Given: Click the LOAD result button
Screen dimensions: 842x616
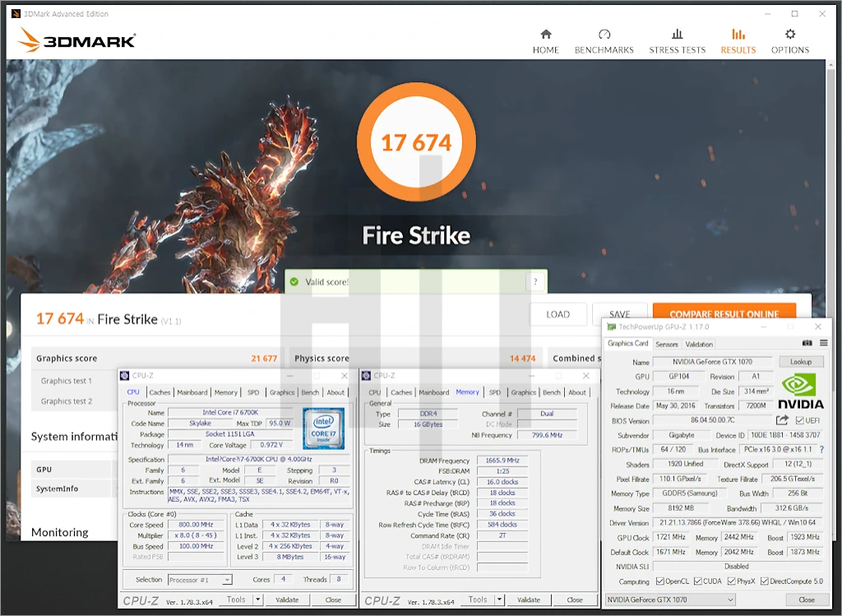Looking at the screenshot, I should pyautogui.click(x=558, y=314).
